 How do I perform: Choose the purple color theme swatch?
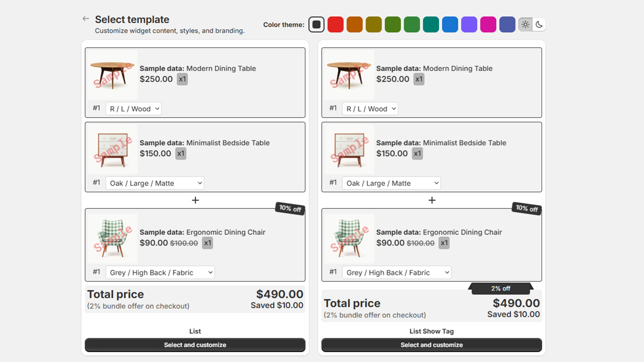point(469,25)
